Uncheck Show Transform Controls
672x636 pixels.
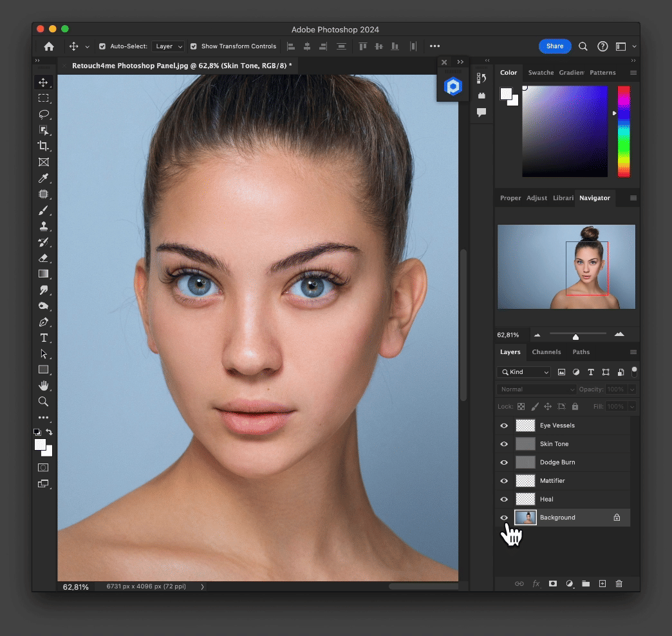click(x=193, y=46)
